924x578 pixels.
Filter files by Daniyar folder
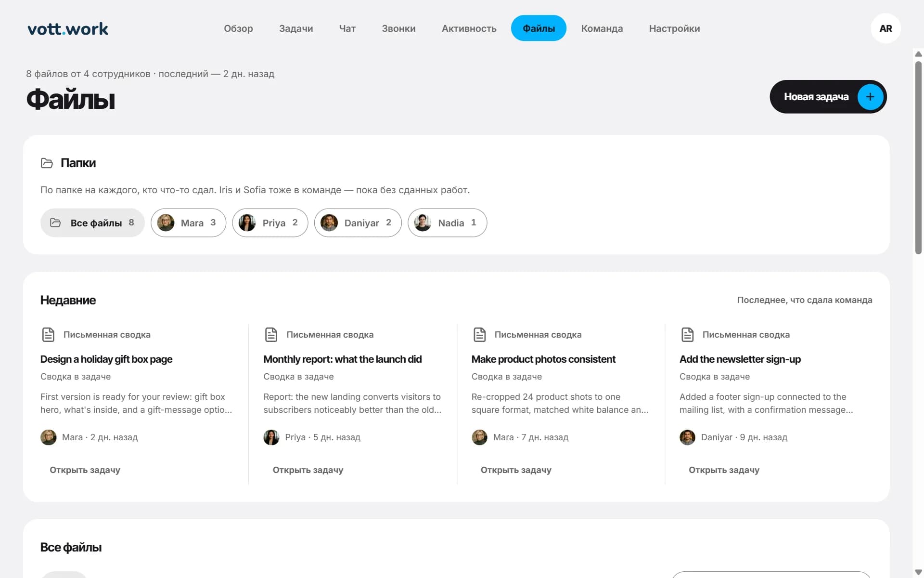point(358,223)
